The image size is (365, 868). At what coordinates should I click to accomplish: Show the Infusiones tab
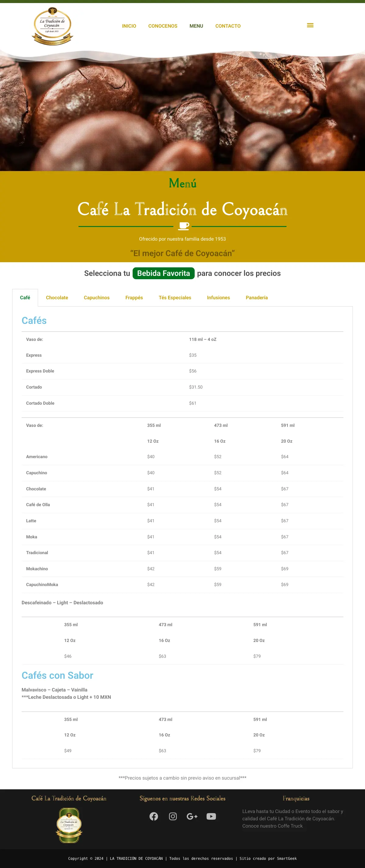pyautogui.click(x=219, y=297)
